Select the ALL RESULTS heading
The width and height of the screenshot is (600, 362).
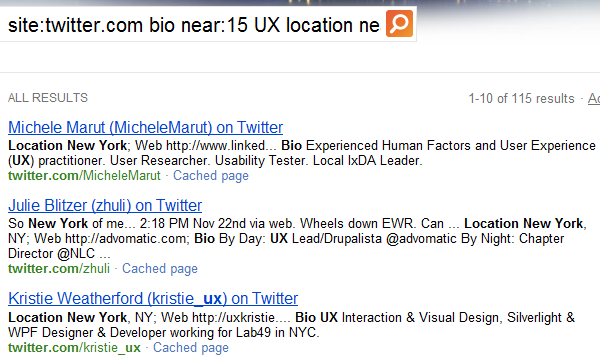[48, 98]
